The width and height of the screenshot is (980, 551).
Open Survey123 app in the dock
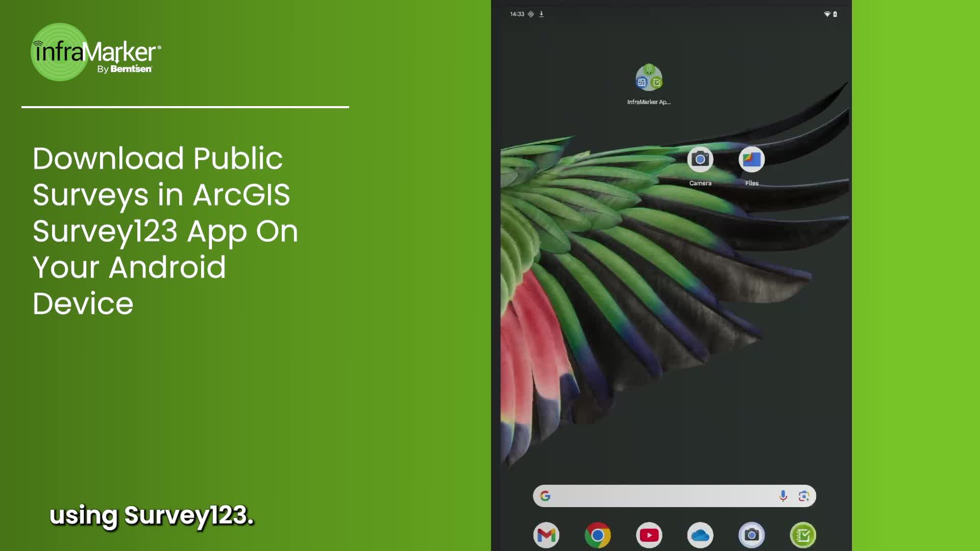[x=803, y=535]
